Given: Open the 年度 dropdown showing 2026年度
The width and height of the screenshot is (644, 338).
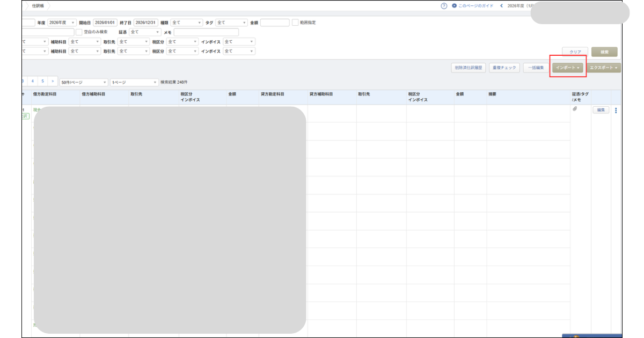Looking at the screenshot, I should [x=62, y=23].
